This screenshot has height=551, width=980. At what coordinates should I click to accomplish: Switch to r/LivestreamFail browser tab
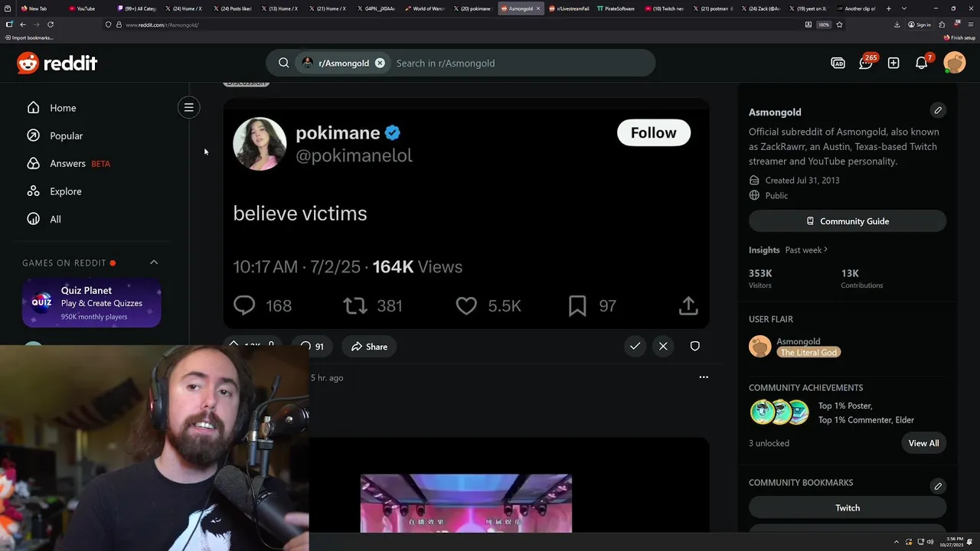click(569, 8)
